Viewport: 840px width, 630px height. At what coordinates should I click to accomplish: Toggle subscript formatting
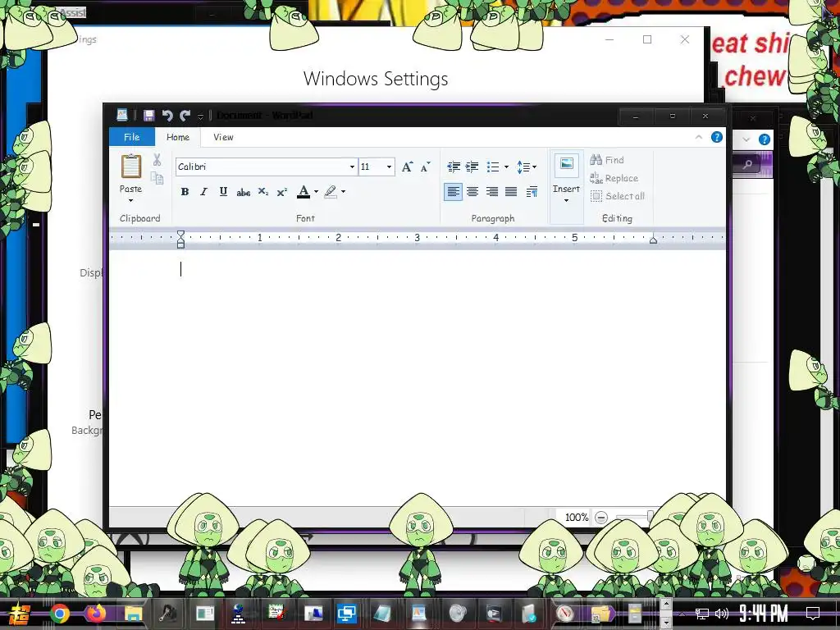click(263, 192)
